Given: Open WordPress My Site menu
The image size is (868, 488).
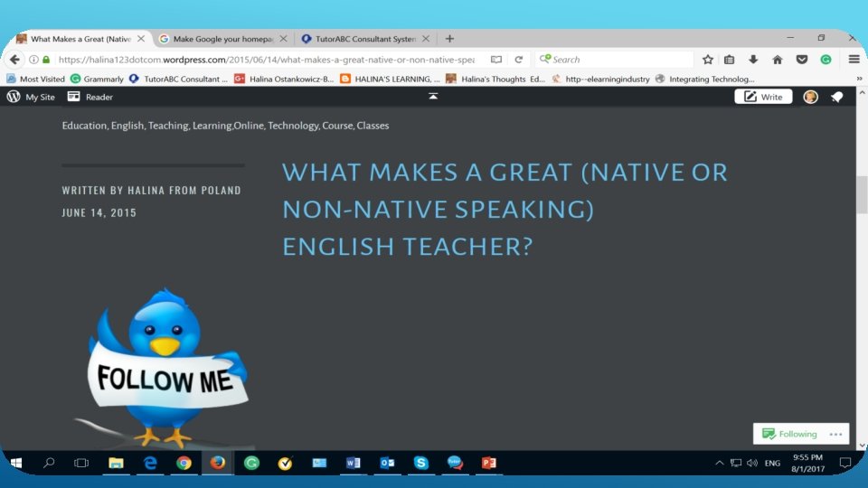Looking at the screenshot, I should [31, 97].
